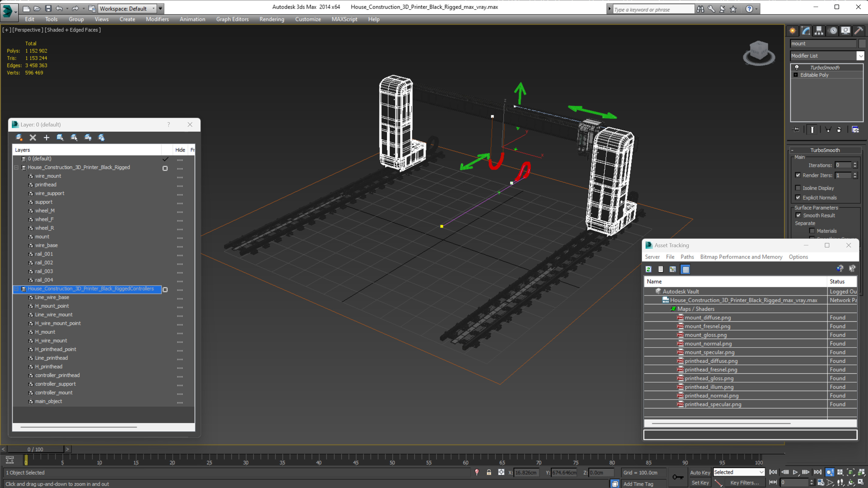
Task: Click Show End Result toggle icon
Action: 812,130
